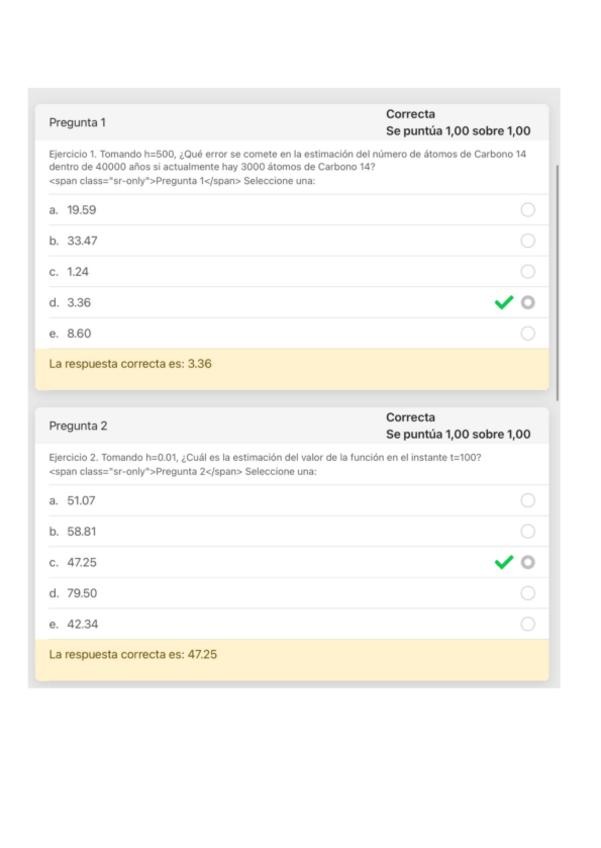This screenshot has height=848, width=601.
Task: Click answer text 58.81 in Pregunta 2
Action: point(82,531)
